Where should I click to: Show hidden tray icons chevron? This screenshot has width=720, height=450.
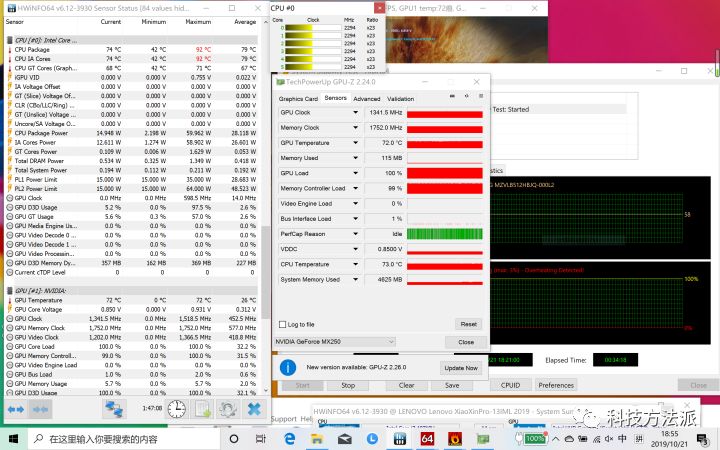click(x=556, y=439)
